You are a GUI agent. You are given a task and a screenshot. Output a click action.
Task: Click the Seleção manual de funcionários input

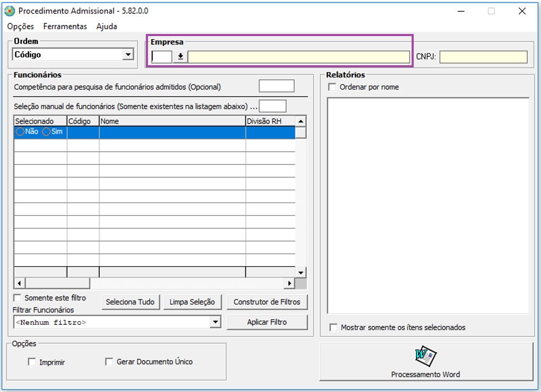(x=273, y=106)
